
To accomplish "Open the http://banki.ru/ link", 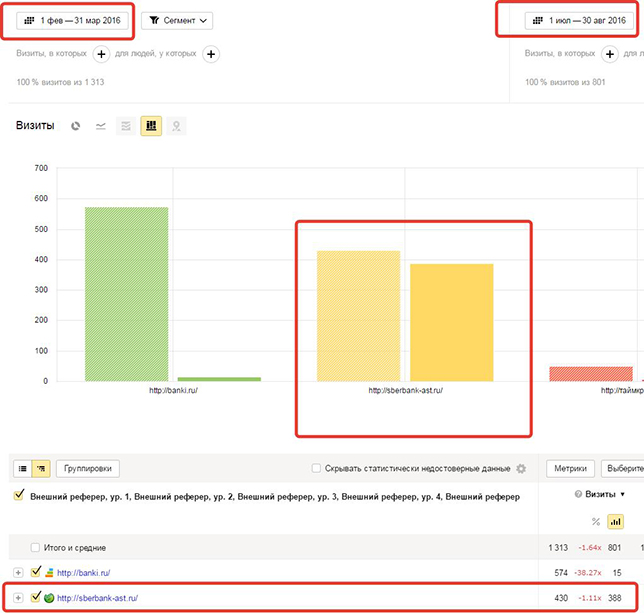I will 83,573.
